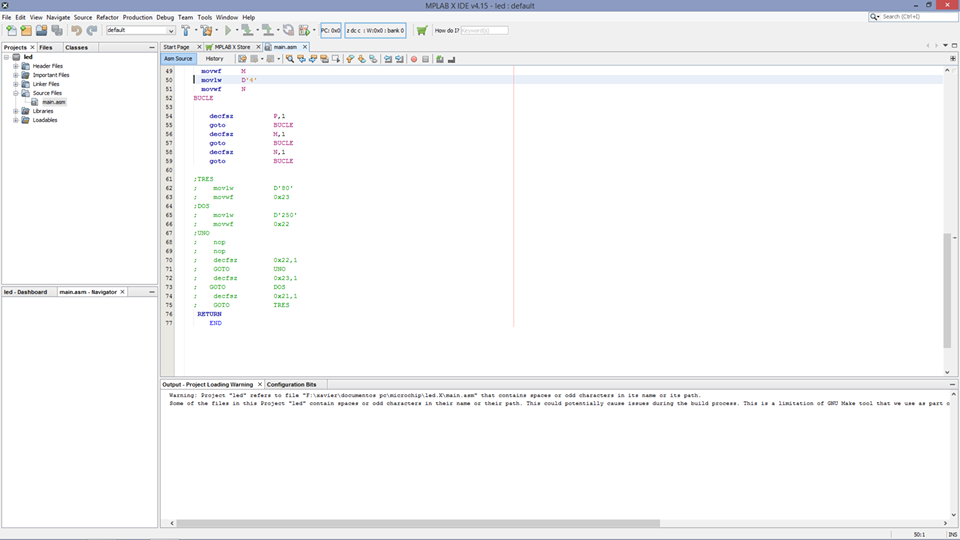Click Read Device Memory icon
The height and width of the screenshot is (540, 960).
tap(268, 30)
